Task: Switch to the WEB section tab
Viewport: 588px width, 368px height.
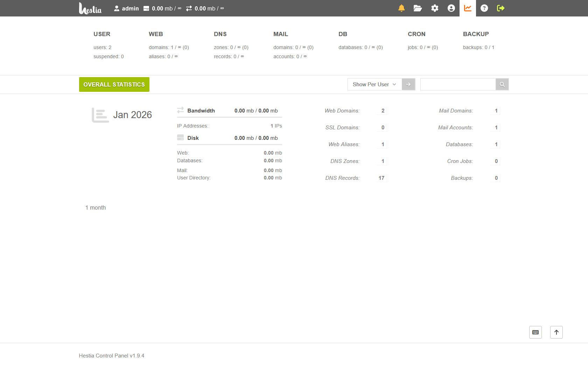Action: 156,34
